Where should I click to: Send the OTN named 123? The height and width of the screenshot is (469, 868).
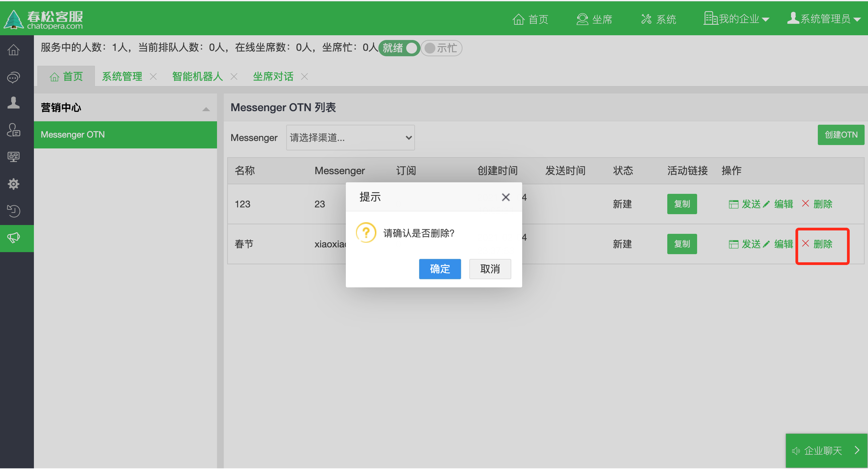pyautogui.click(x=745, y=204)
